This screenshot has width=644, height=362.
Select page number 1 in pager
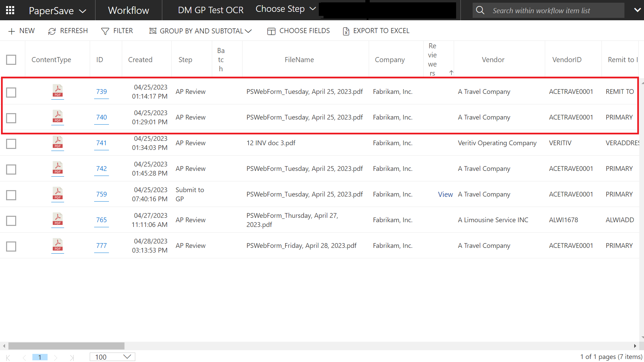tap(40, 357)
